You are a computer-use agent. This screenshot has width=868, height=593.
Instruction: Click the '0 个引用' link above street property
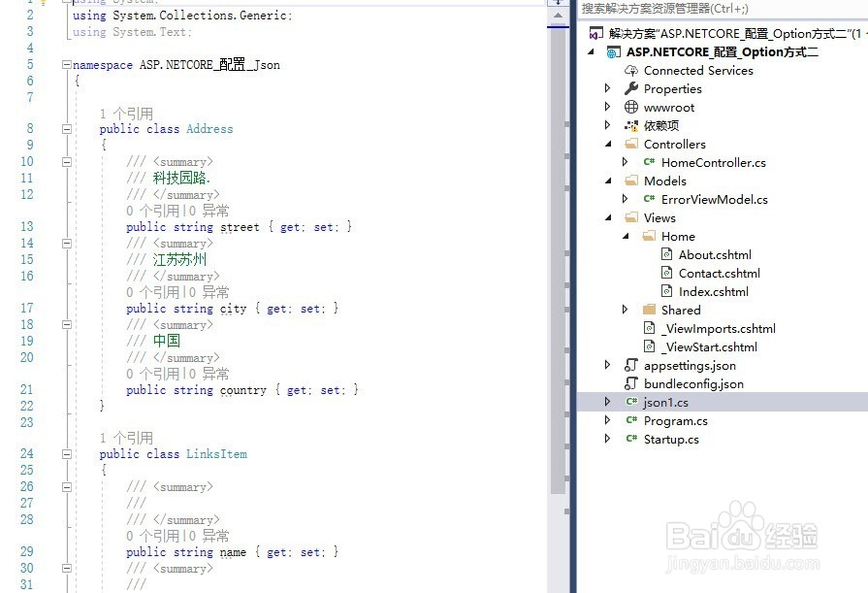click(153, 211)
